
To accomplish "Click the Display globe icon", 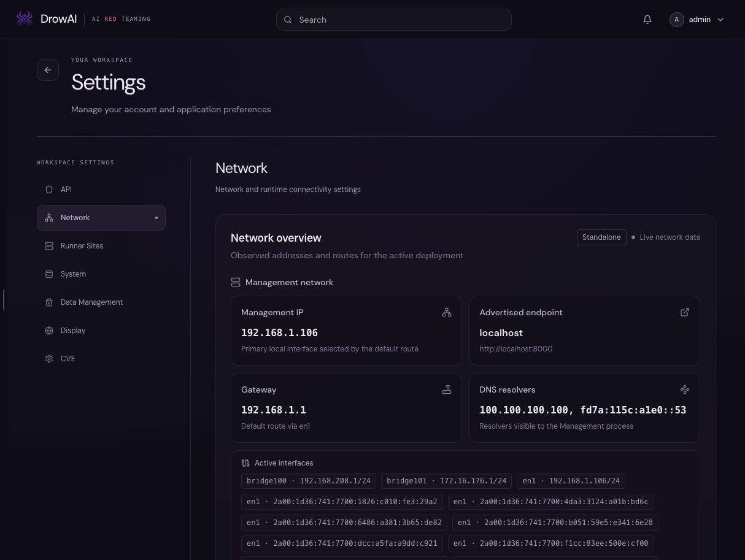I will tap(49, 331).
